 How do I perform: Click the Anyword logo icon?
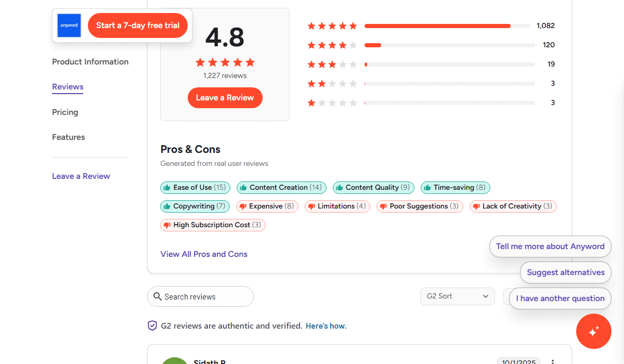click(x=69, y=25)
